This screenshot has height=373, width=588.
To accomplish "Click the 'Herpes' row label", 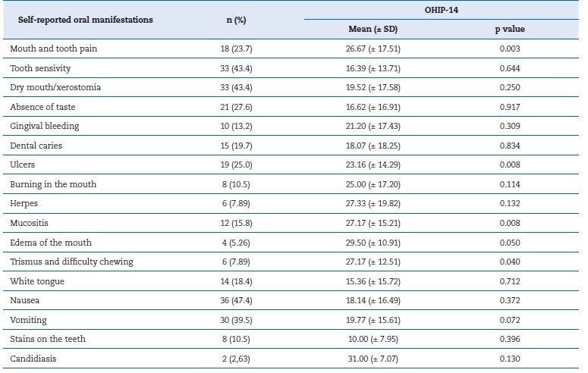I will 24,203.
